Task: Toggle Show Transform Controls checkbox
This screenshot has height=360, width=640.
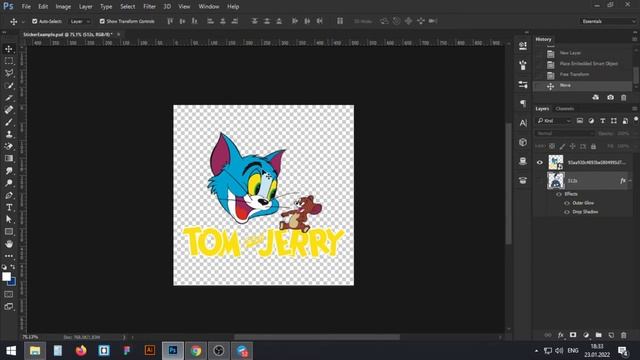Action: point(102,21)
